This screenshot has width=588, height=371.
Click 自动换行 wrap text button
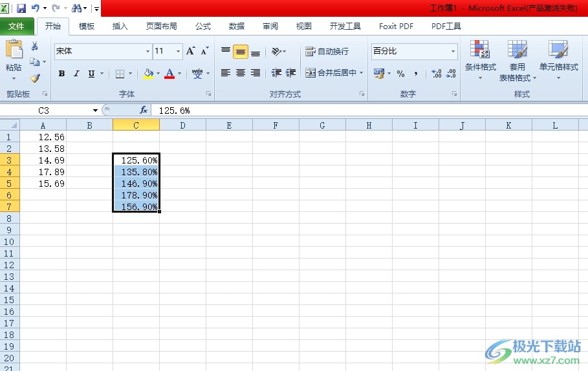point(327,51)
